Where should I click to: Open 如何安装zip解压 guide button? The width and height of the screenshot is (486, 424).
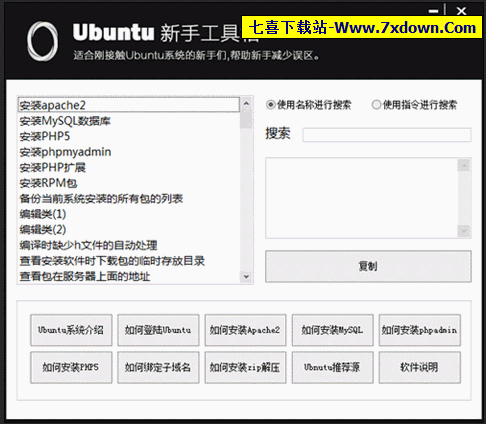(x=245, y=367)
